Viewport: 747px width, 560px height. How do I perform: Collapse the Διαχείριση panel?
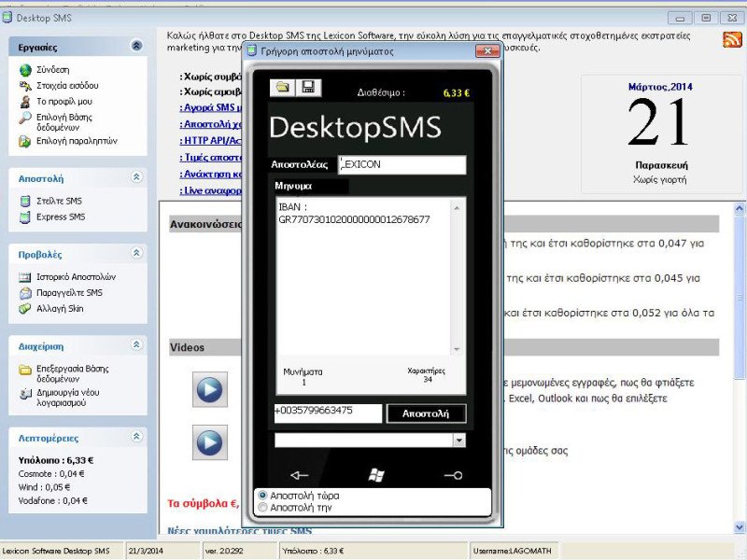pyautogui.click(x=136, y=344)
